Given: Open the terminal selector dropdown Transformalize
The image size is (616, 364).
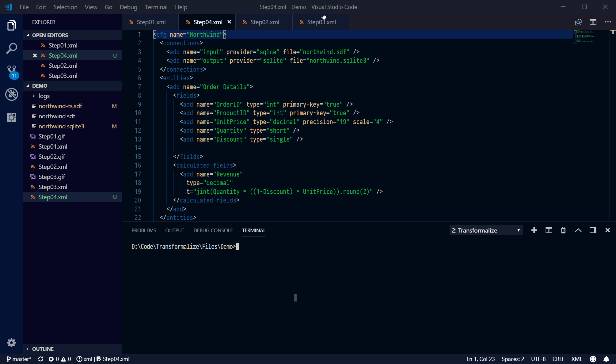Looking at the screenshot, I should coord(486,230).
